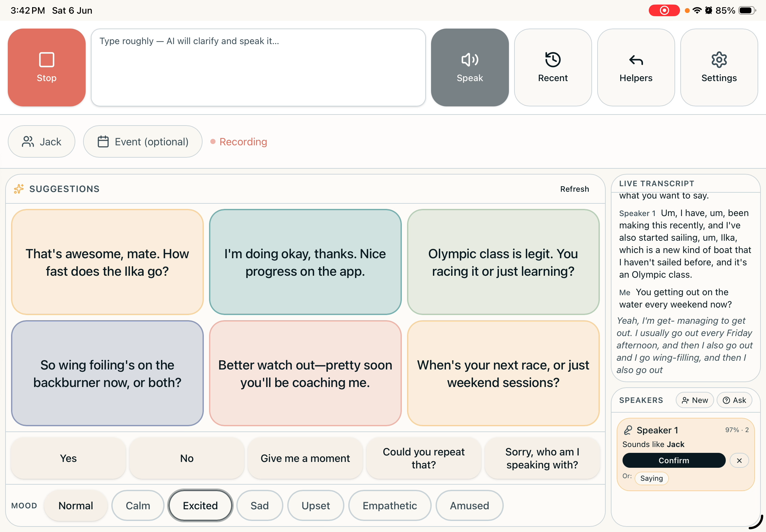
Task: Open Settings gear
Action: (719, 67)
